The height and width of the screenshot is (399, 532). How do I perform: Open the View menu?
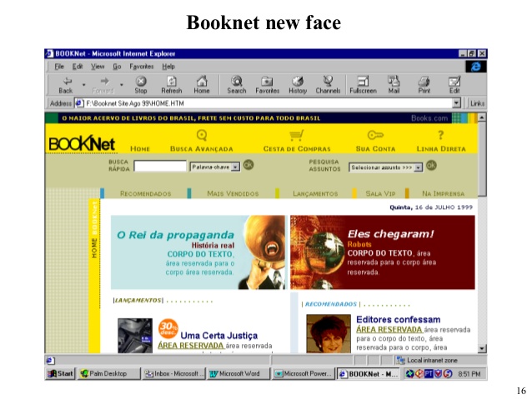coord(98,67)
